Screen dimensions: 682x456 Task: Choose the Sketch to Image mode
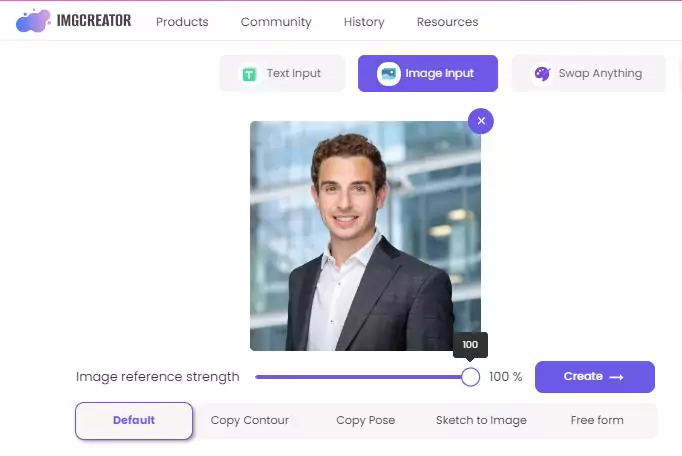point(481,420)
